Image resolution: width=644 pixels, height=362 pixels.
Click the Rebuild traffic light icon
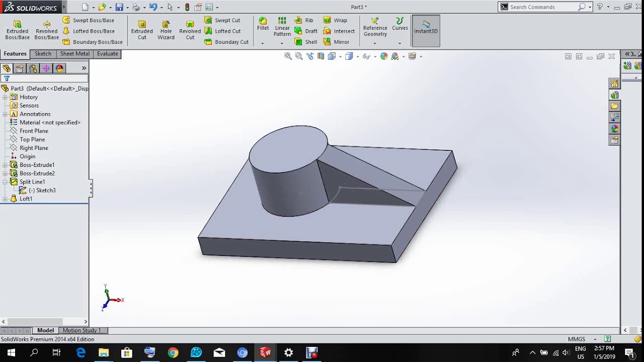pyautogui.click(x=187, y=7)
